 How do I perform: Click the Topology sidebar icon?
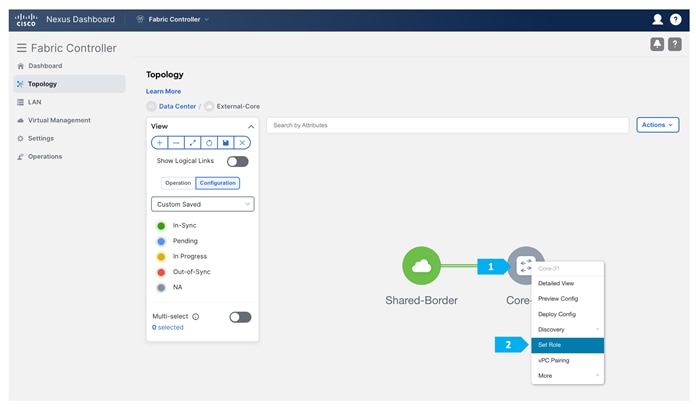(20, 84)
